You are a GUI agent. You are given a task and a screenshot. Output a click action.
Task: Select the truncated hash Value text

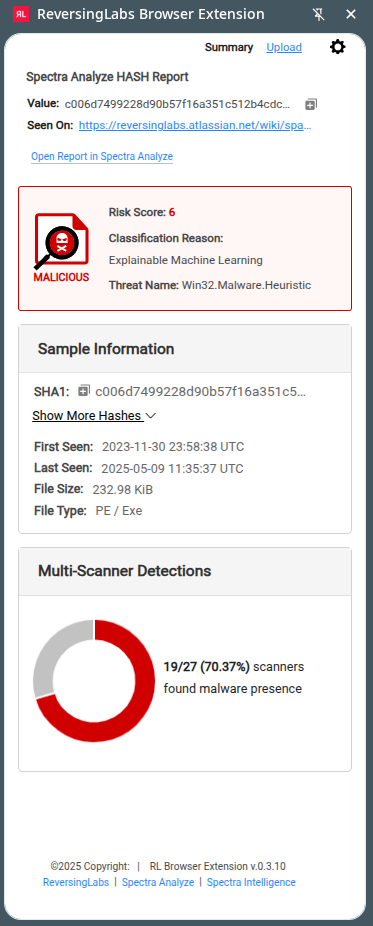[x=178, y=105]
